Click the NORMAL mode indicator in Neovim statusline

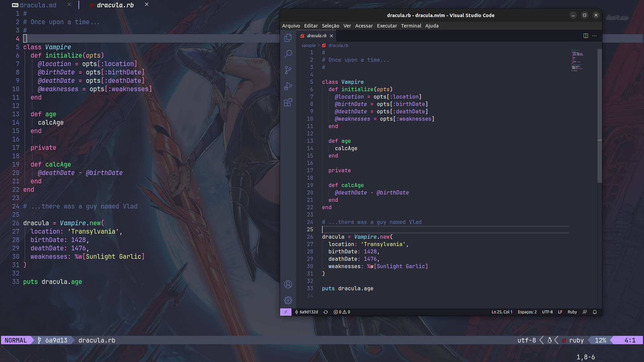point(15,341)
